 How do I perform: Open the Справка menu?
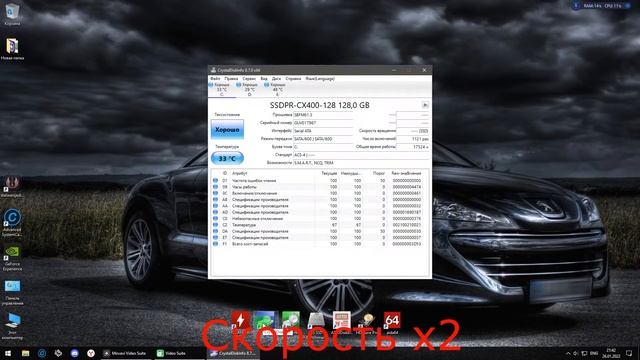tap(293, 78)
